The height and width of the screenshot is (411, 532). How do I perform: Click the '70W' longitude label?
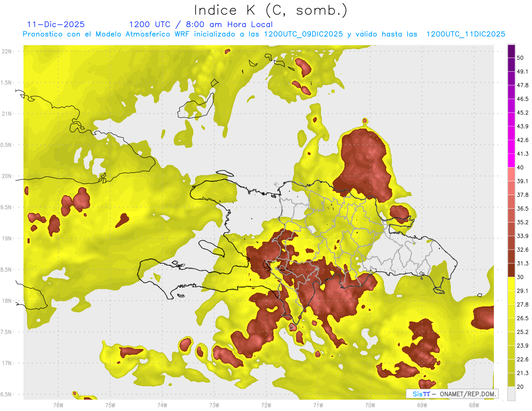[x=370, y=405]
